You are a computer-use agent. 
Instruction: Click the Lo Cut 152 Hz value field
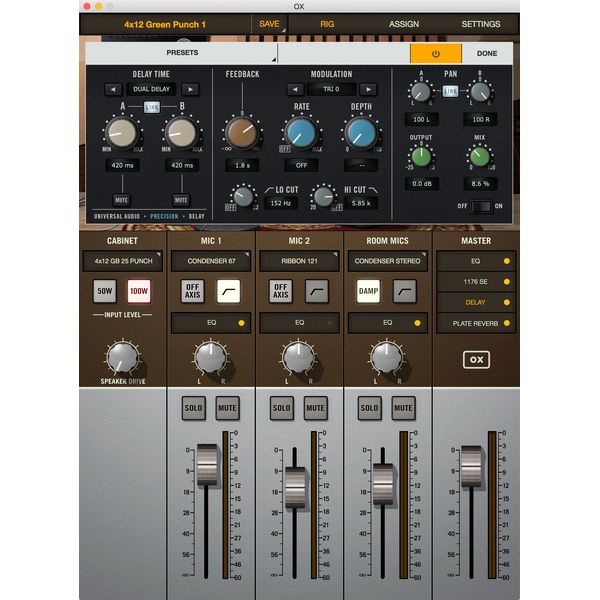(281, 203)
